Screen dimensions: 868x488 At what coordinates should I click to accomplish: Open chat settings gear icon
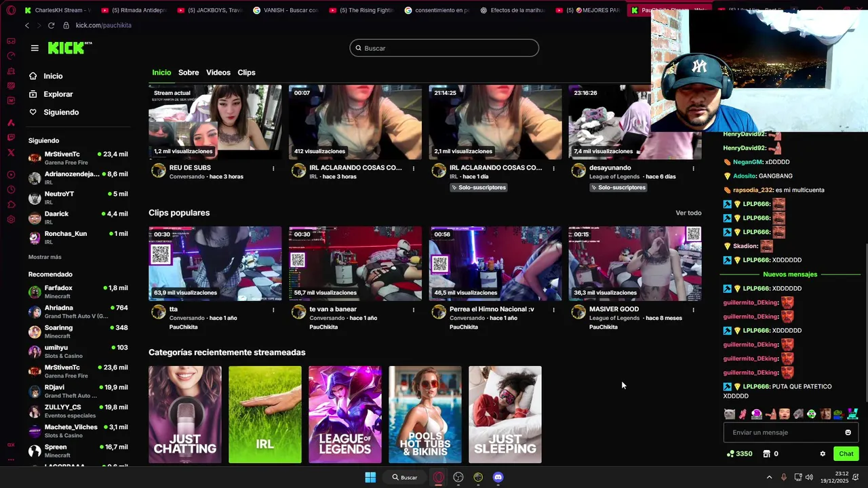click(823, 453)
